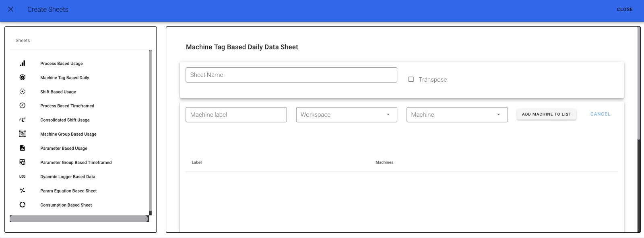Click the CLOSE button in the header

point(625,9)
